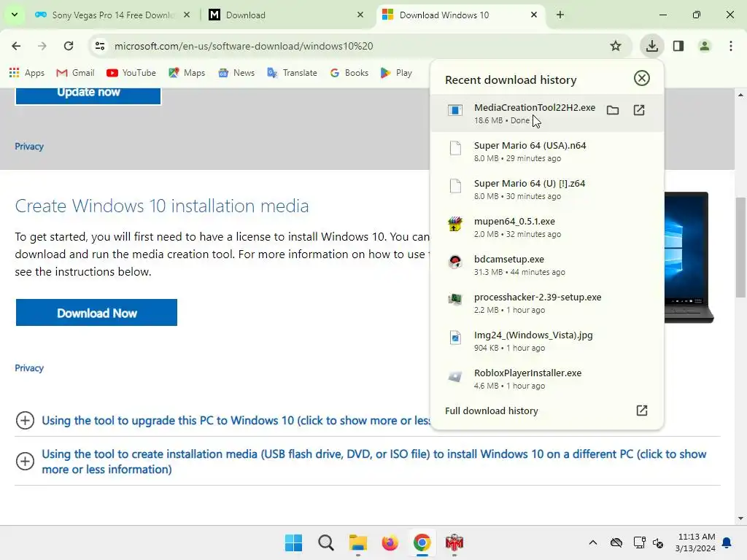Open Firefox from taskbar
The height and width of the screenshot is (560, 747).
[390, 542]
